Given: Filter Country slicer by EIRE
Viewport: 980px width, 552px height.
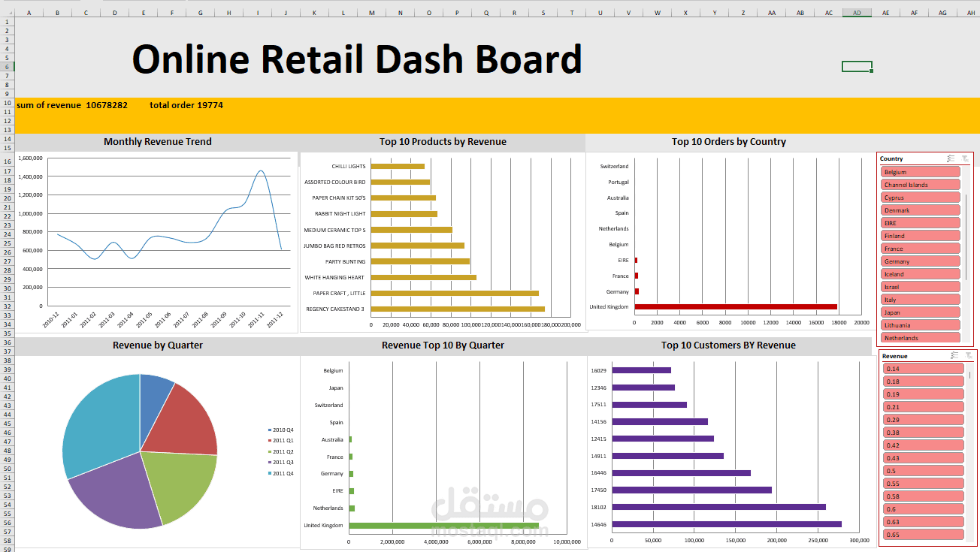Looking at the screenshot, I should [x=921, y=223].
